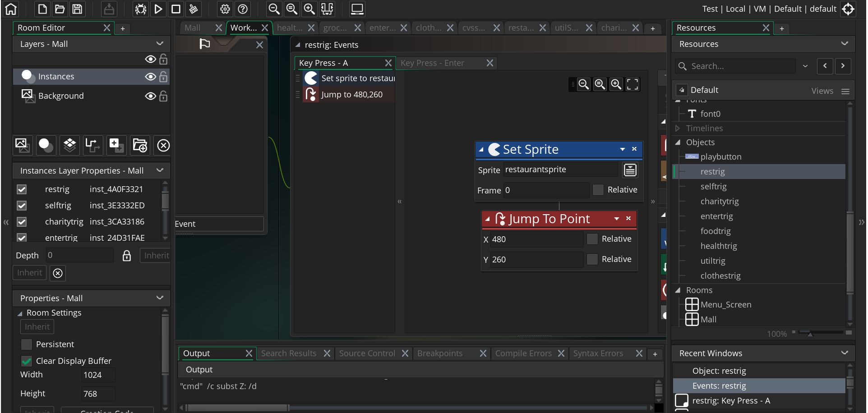Create new instance layer icon
The image size is (868, 413).
[x=46, y=145]
